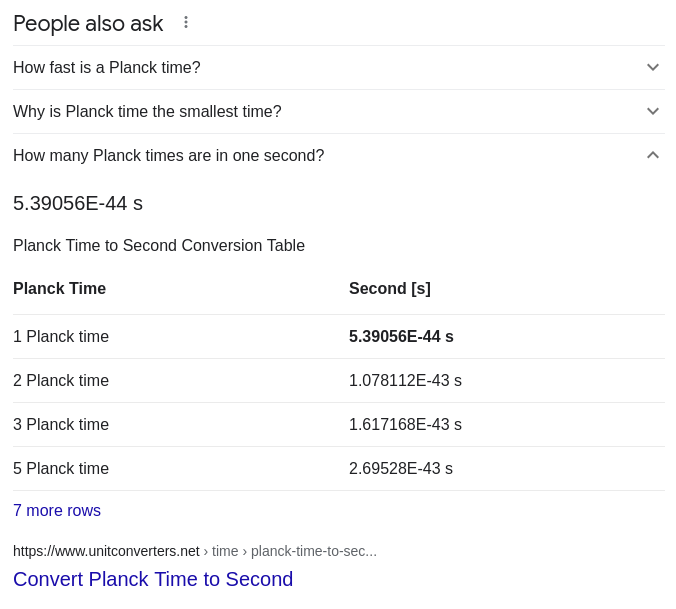Open the 'Convert Planck Time to Second' result
The image size is (676, 609).
(153, 579)
